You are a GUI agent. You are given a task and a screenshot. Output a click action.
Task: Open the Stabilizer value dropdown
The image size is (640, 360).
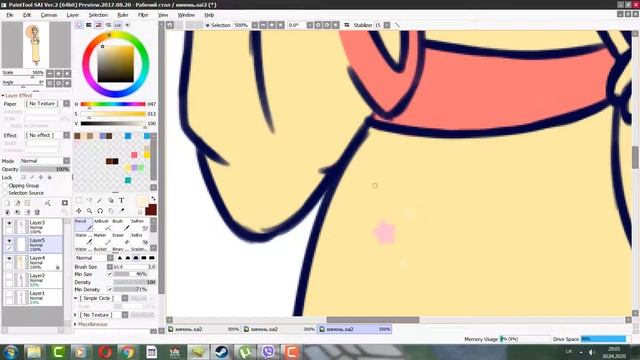387,25
